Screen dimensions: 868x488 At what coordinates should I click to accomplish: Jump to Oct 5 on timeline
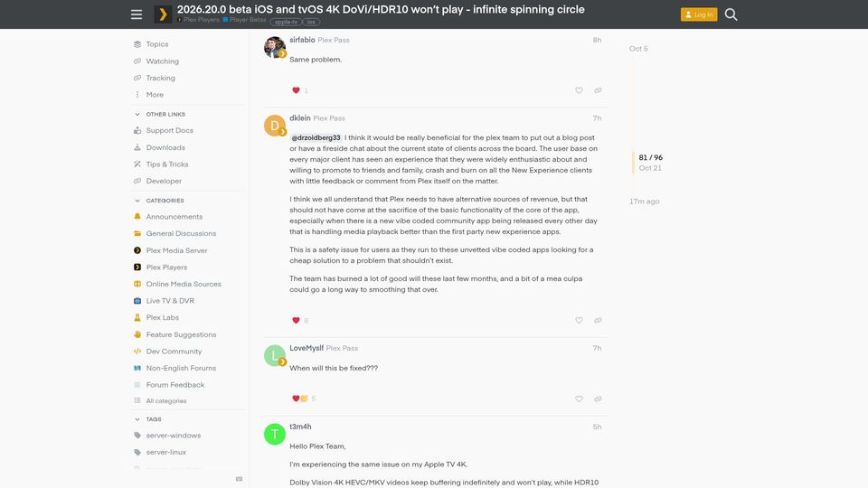(638, 49)
